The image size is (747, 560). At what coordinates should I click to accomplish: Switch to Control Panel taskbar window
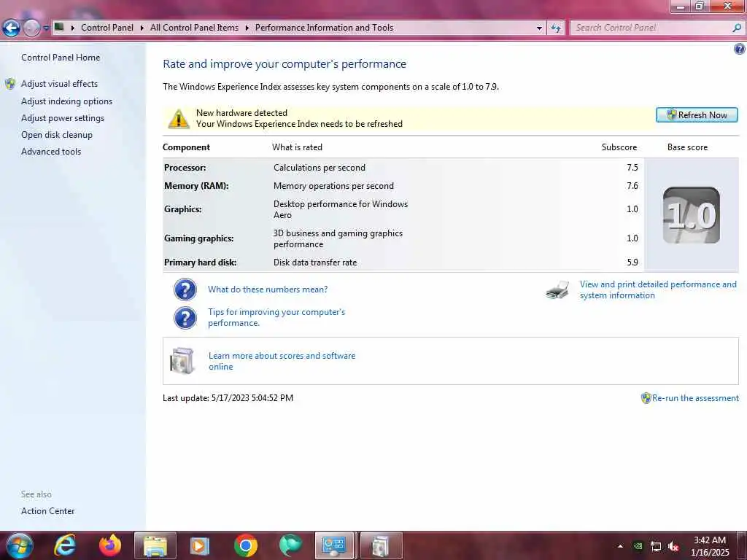(x=334, y=545)
